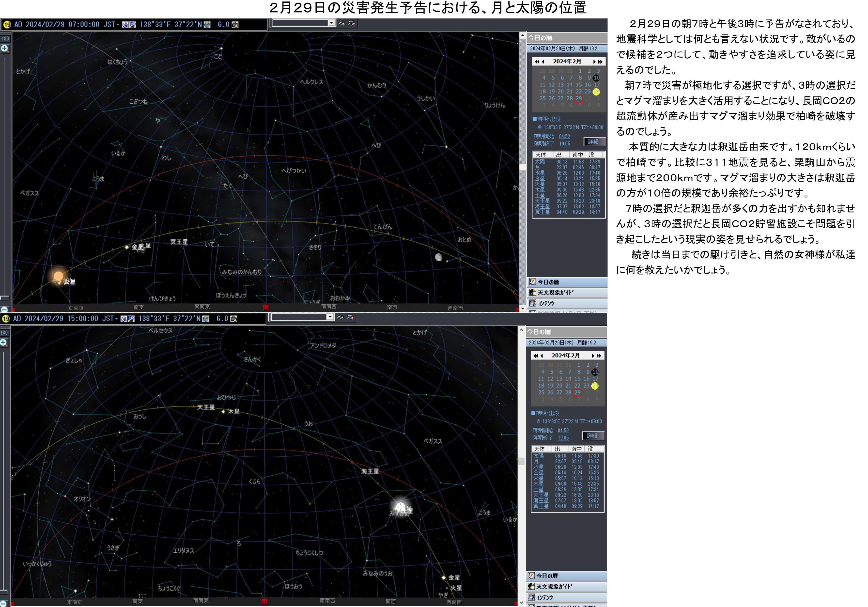Click the 180 field-of-view value in top view
This screenshot has height=607, width=868.
[5, 39]
